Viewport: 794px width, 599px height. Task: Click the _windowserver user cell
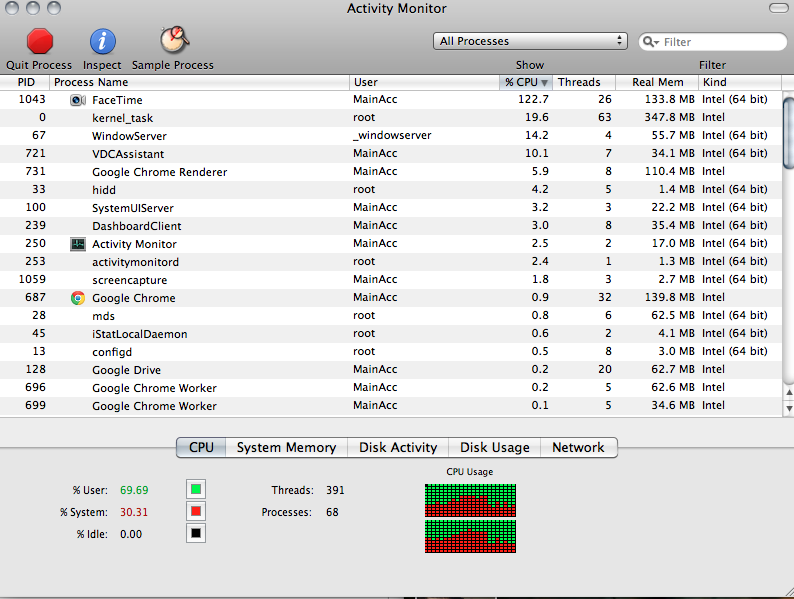[x=392, y=136]
